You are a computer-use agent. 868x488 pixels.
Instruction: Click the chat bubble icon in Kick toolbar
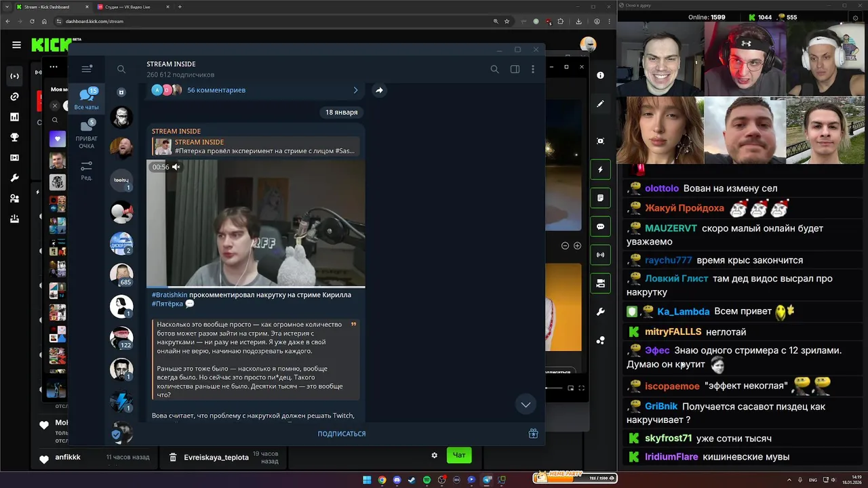600,226
